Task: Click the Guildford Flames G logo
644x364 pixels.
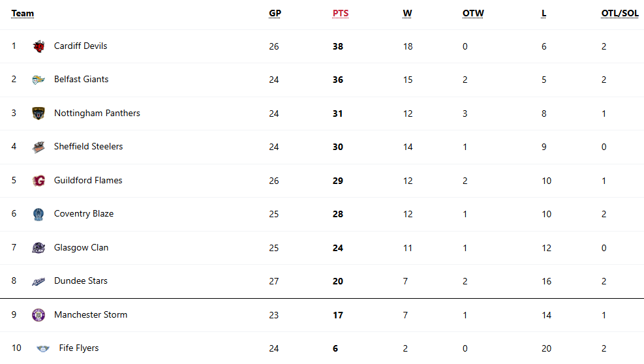Action: [x=38, y=181]
